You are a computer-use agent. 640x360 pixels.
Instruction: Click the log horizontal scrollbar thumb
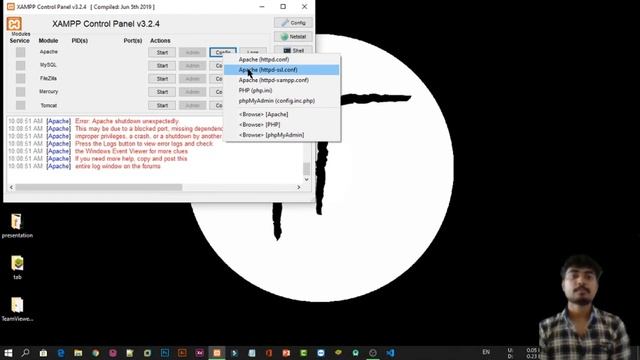[98, 187]
